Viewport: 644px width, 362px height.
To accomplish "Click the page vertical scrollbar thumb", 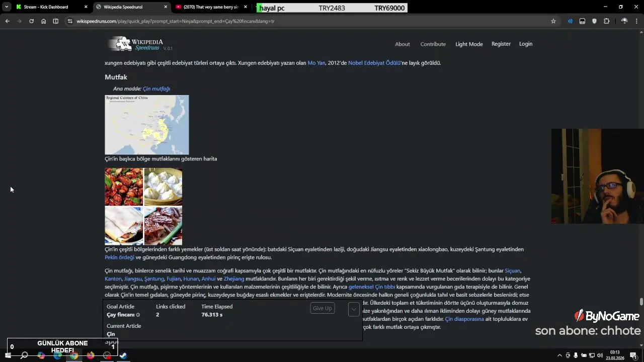I will click(641, 302).
